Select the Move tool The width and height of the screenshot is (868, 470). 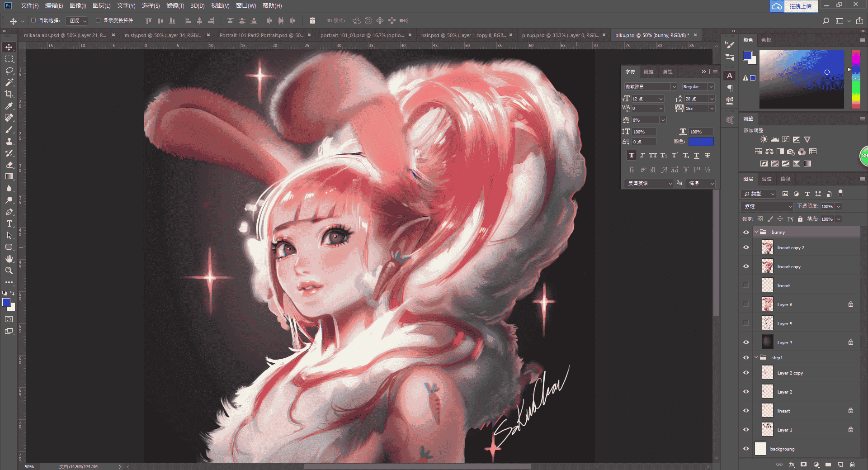tap(9, 47)
